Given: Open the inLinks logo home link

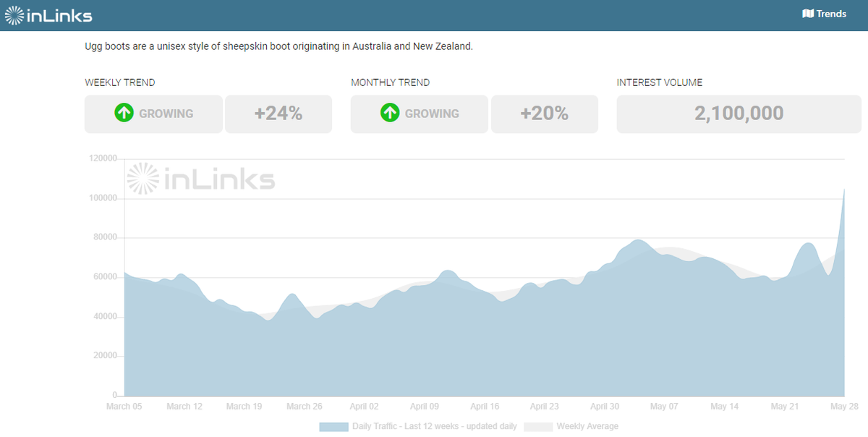Looking at the screenshot, I should (x=48, y=15).
